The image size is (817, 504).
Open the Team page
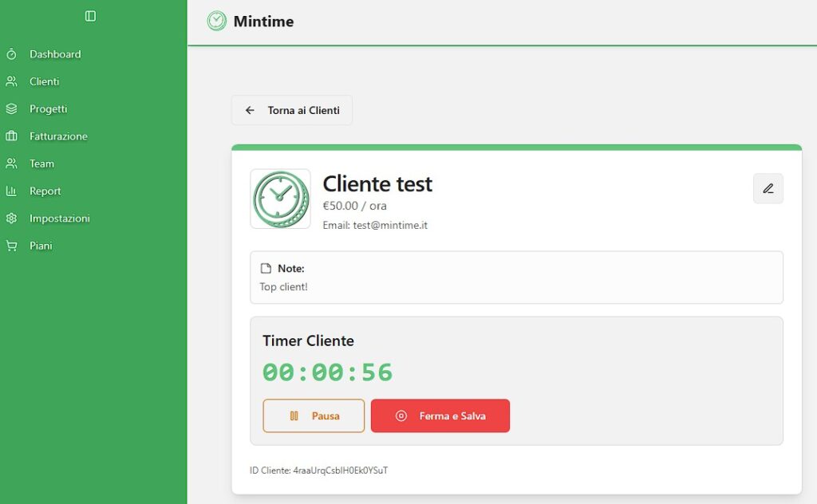(x=41, y=163)
